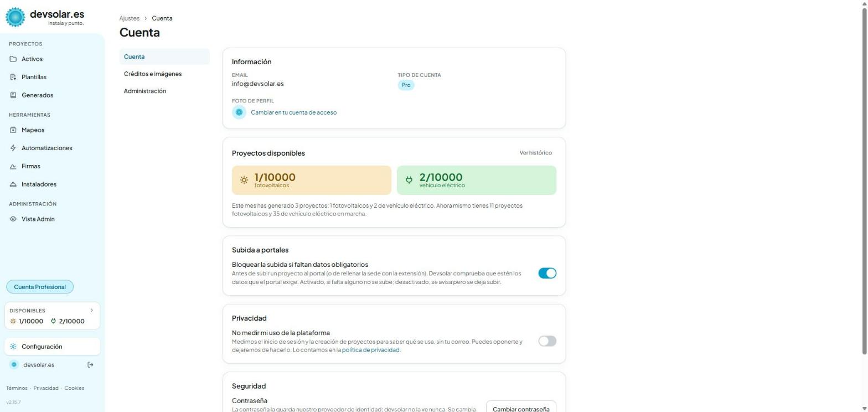Screen dimensions: 868x412
Task: Open Plantillas via its document icon
Action: (13, 77)
